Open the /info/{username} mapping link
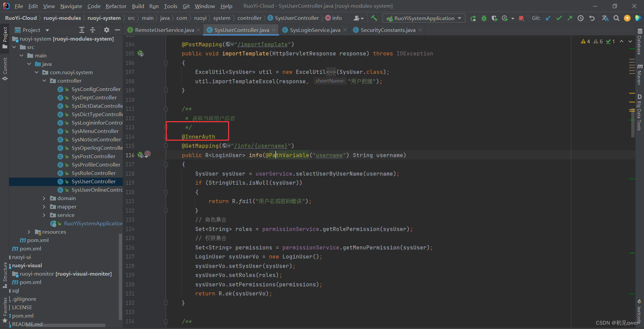Screen dimensions: 644x329 261,146
